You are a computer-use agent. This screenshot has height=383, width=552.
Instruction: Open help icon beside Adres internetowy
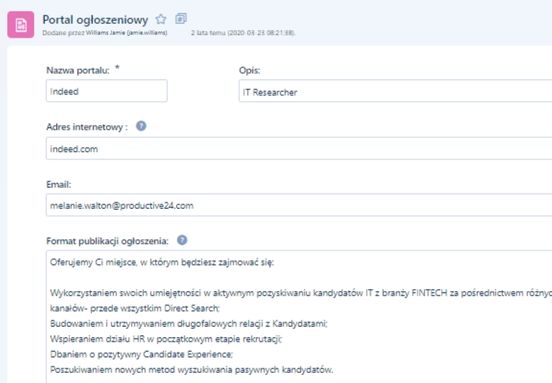(x=141, y=126)
